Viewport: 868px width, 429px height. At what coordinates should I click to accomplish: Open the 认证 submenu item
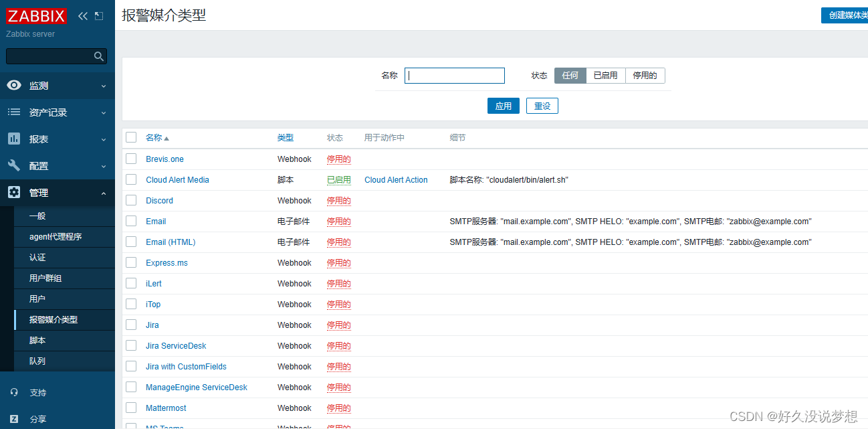(x=64, y=258)
